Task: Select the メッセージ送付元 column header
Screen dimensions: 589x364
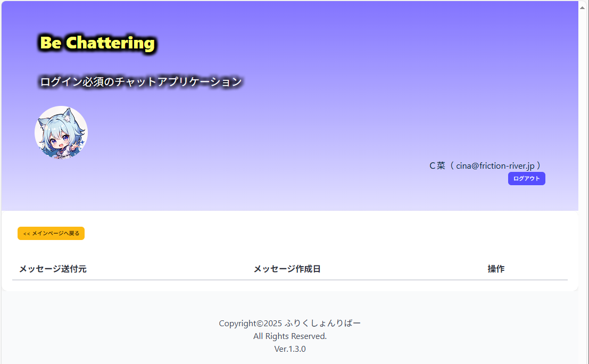Action: tap(53, 269)
